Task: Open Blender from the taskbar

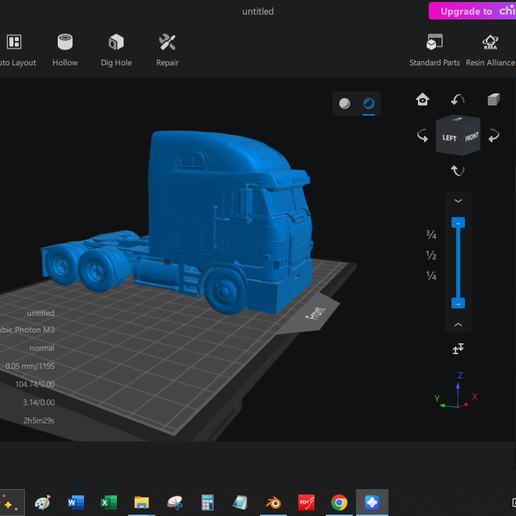Action: click(273, 502)
